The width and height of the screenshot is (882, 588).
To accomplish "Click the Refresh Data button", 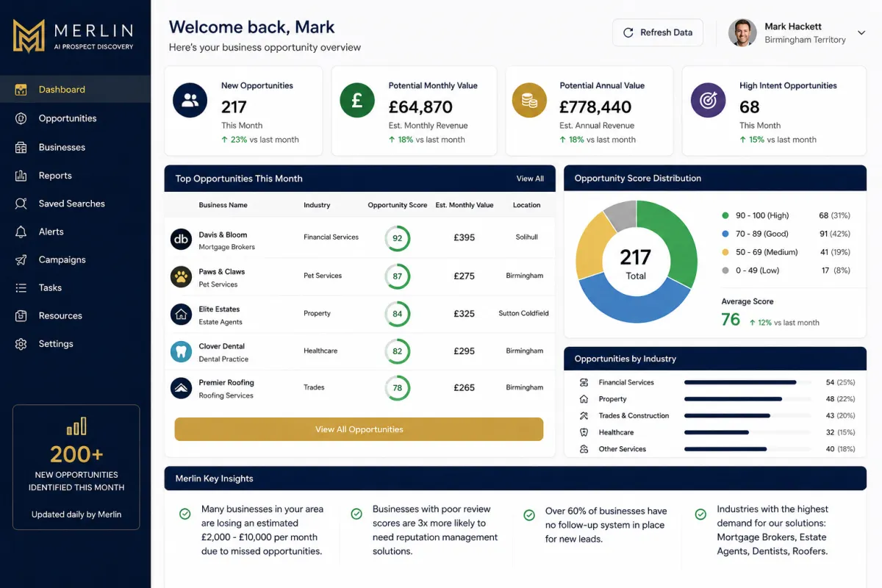I will point(658,32).
